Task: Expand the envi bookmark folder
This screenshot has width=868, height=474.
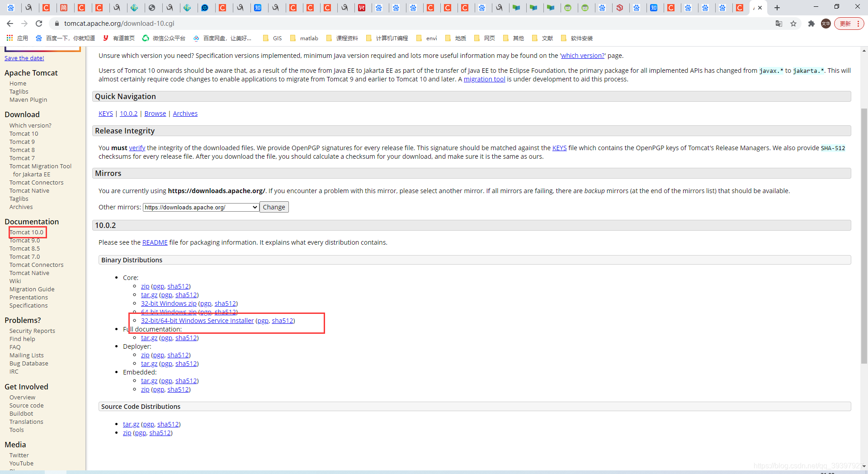Action: 426,38
